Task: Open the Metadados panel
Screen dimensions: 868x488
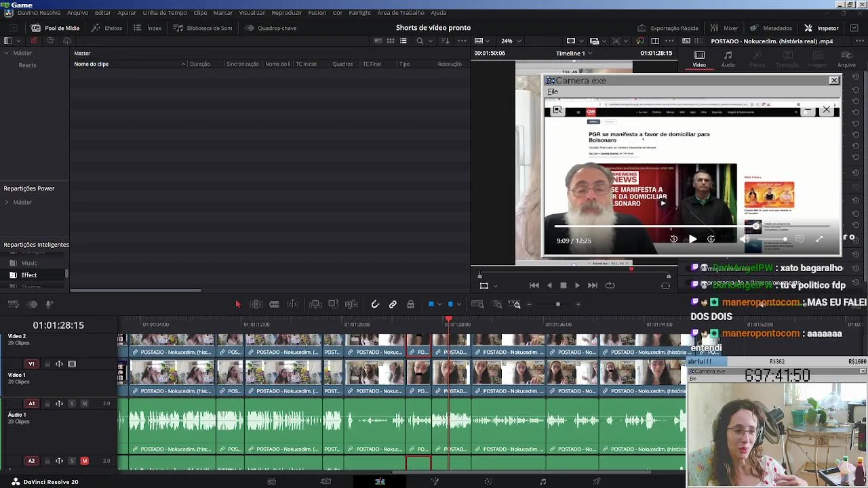Action: point(770,28)
